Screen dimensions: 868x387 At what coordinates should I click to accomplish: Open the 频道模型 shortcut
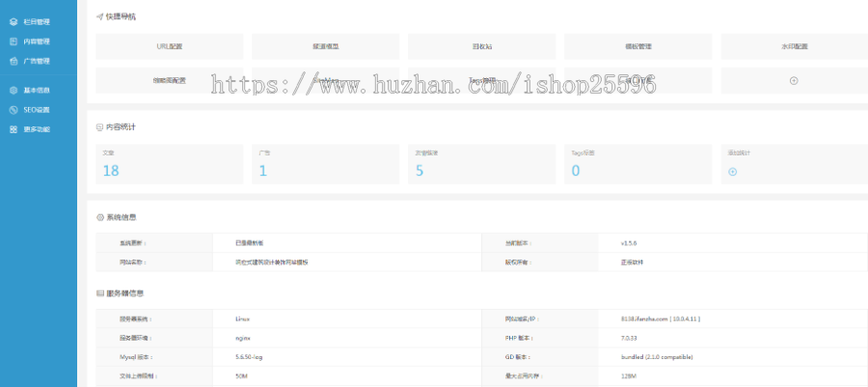[326, 46]
